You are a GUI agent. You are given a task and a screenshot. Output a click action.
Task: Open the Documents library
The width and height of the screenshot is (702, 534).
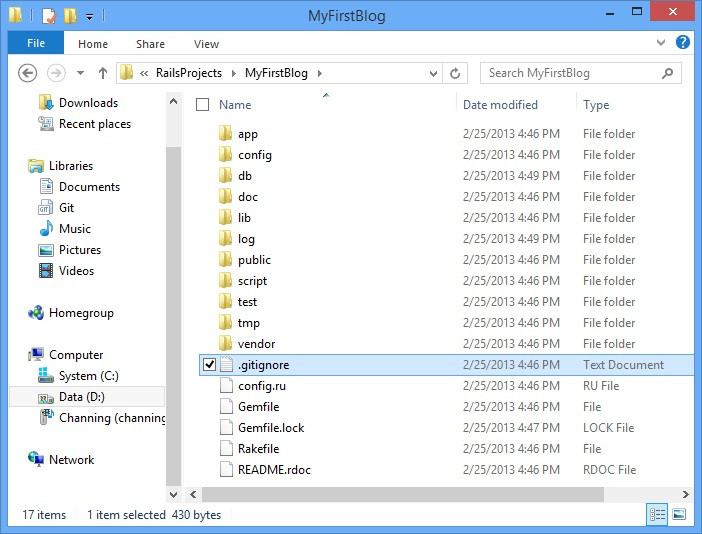point(89,187)
